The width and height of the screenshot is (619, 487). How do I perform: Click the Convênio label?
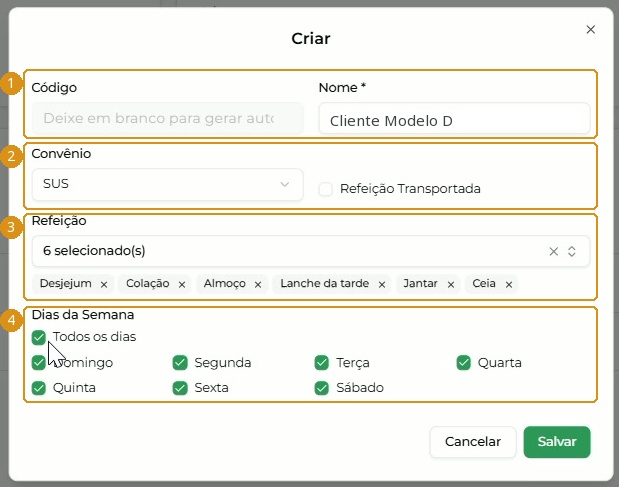click(61, 154)
